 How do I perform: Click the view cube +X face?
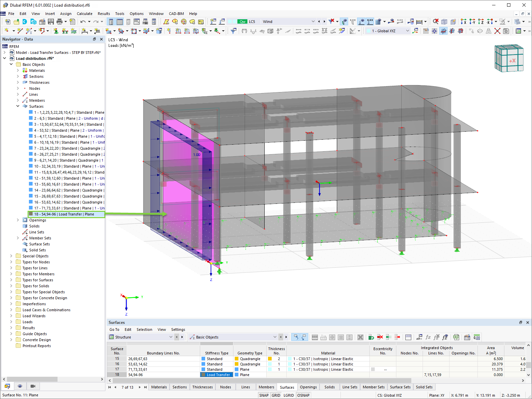click(x=512, y=61)
